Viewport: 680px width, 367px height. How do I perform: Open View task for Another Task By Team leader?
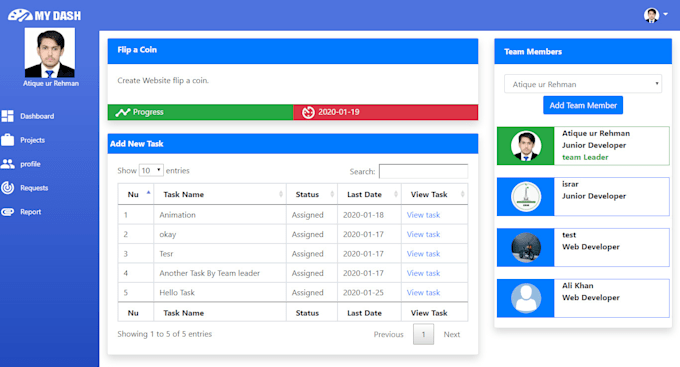pos(423,273)
